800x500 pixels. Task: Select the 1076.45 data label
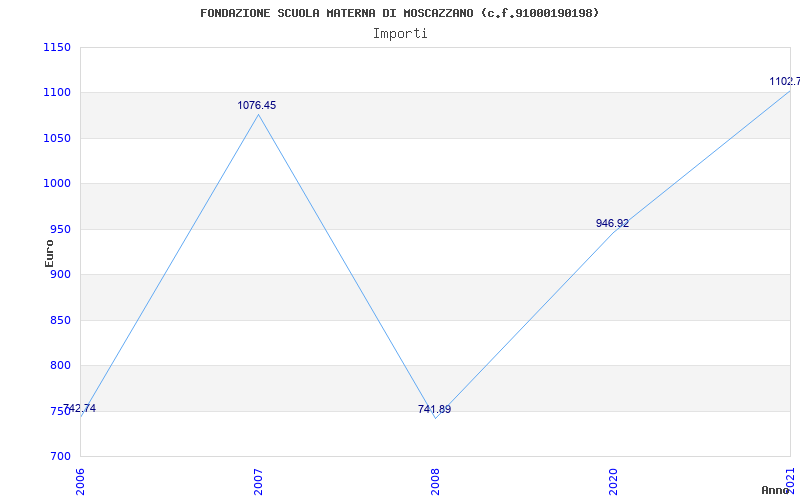pos(257,106)
